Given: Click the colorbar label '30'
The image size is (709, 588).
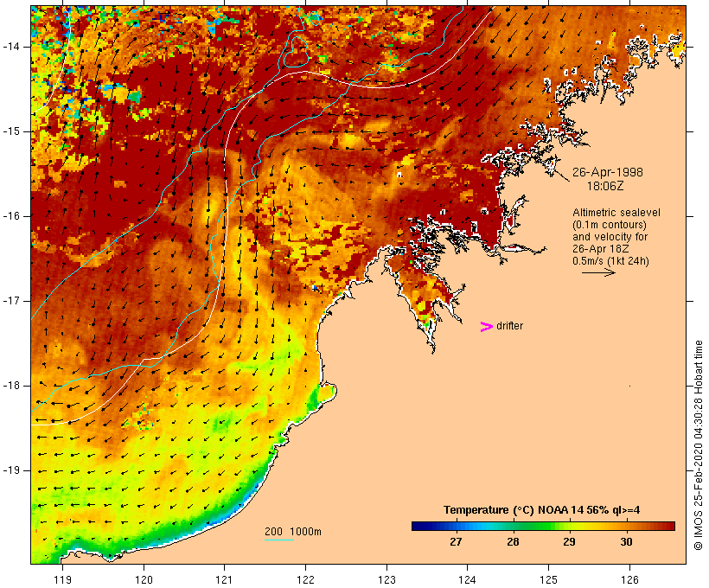Looking at the screenshot, I should (x=626, y=541).
